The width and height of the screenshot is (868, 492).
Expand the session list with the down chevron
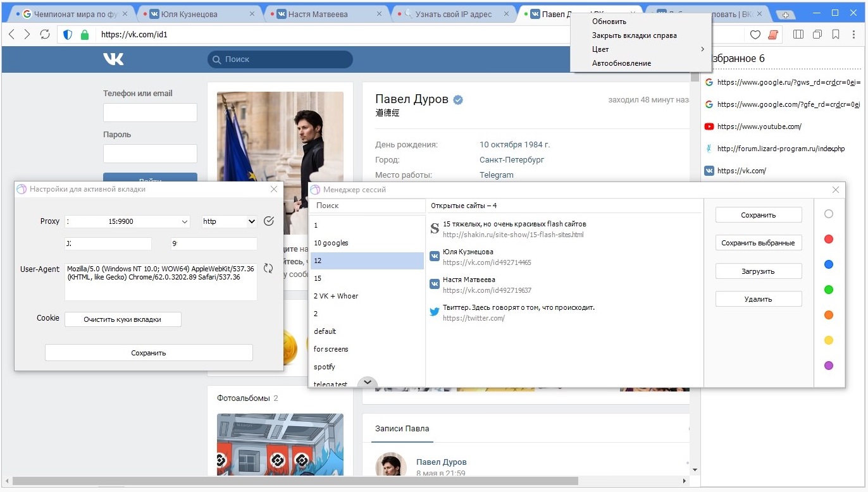[367, 382]
